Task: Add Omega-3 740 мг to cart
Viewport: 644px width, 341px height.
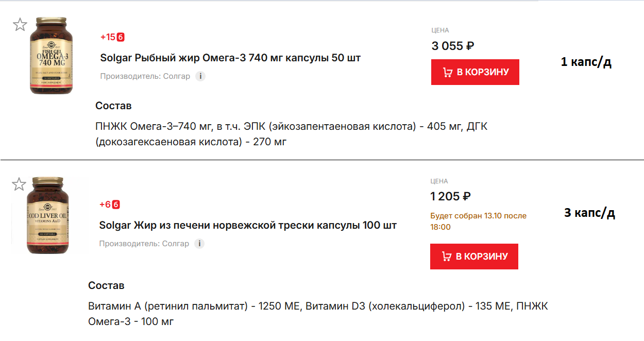Action: [475, 72]
